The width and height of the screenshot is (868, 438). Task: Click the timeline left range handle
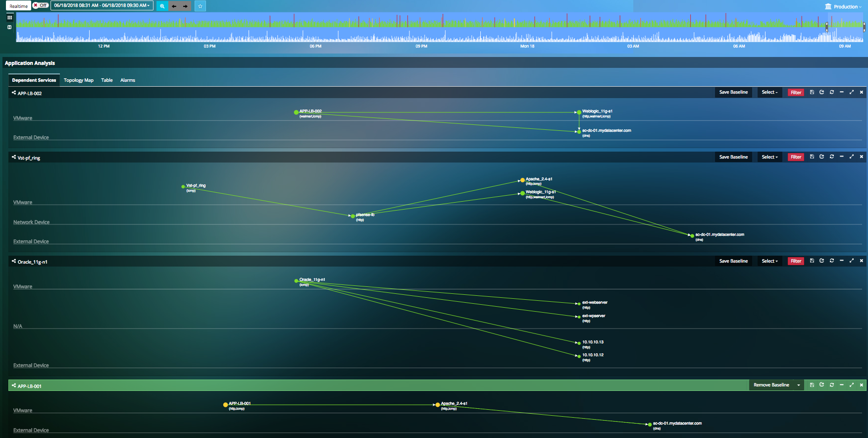(826, 27)
